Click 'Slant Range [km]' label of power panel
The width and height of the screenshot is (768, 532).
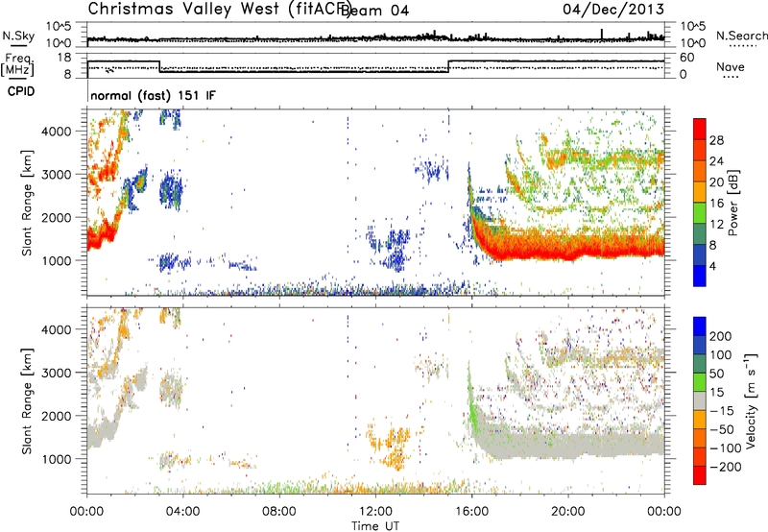[x=27, y=203]
